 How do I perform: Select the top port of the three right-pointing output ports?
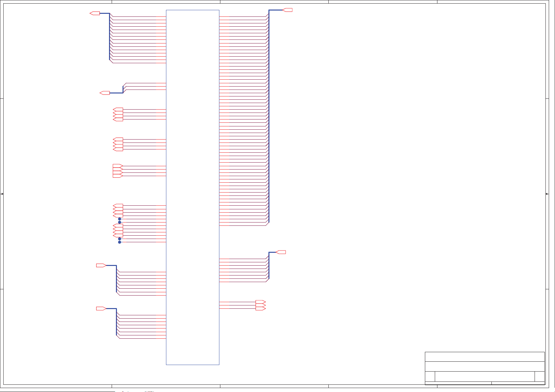pyautogui.click(x=261, y=302)
